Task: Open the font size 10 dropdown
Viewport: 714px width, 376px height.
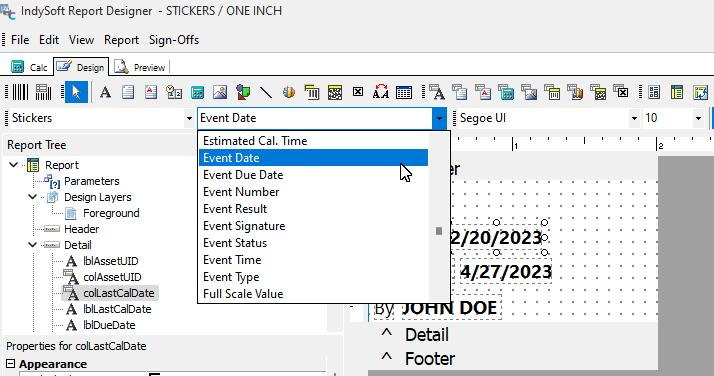Action: pos(698,118)
